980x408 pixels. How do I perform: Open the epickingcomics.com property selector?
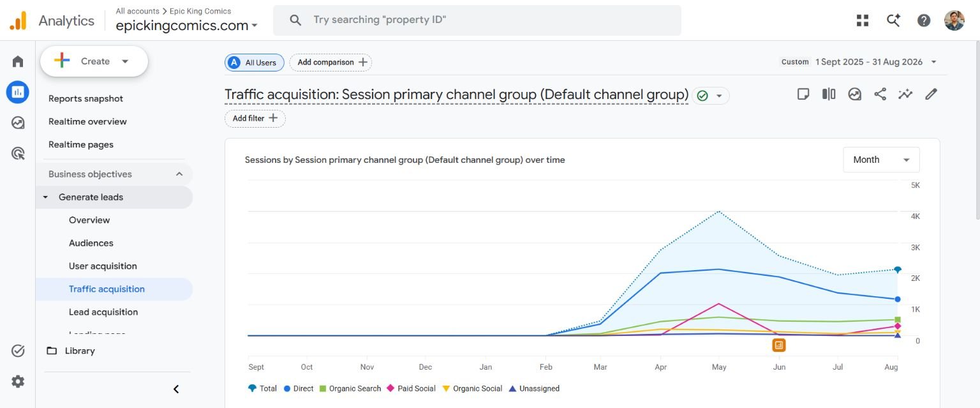pos(187,26)
